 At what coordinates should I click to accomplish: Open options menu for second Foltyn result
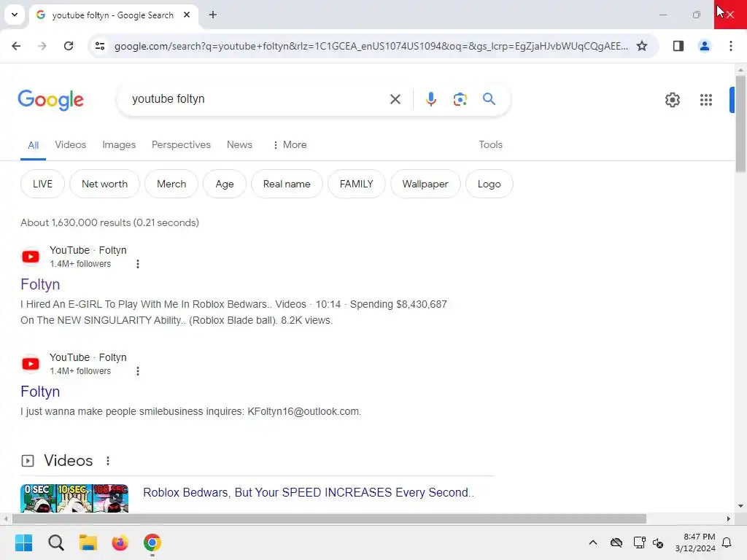tap(138, 371)
